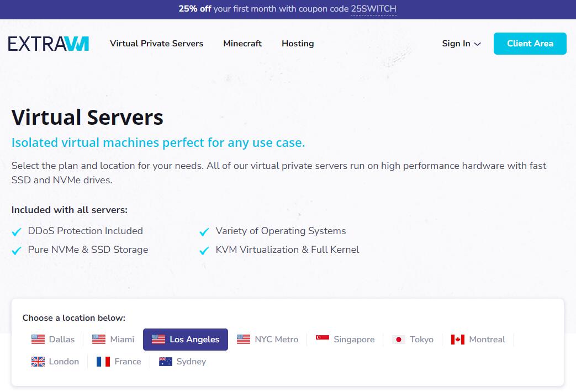Click the 'Included with all servers:' label

[x=70, y=210]
